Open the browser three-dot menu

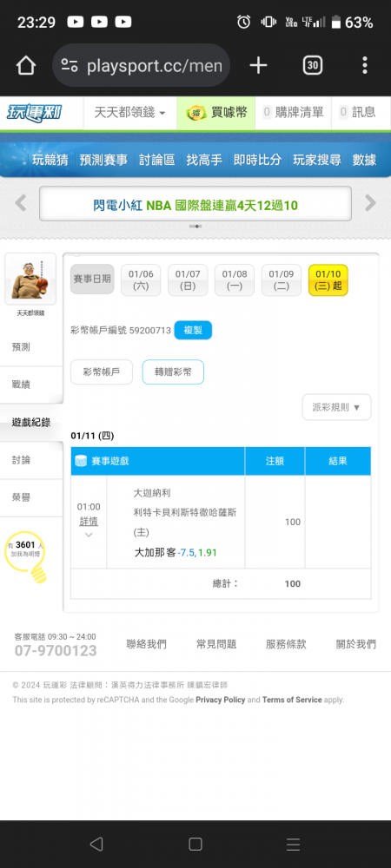click(x=364, y=66)
